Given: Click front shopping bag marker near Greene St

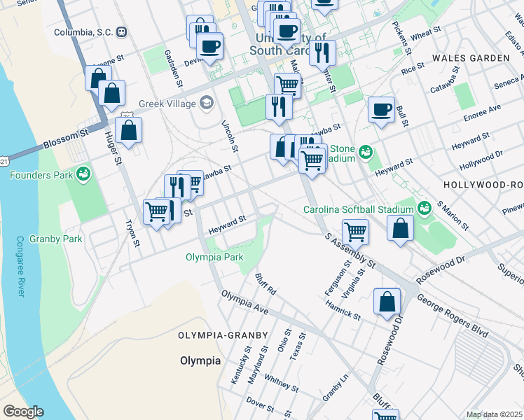Looking at the screenshot, I should click(112, 94).
